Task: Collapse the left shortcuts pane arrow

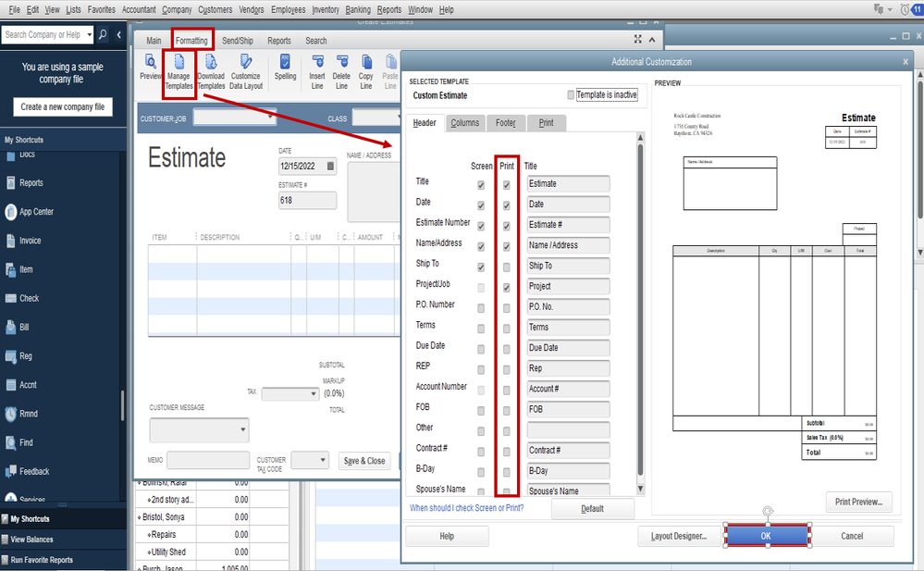Action: [x=119, y=35]
